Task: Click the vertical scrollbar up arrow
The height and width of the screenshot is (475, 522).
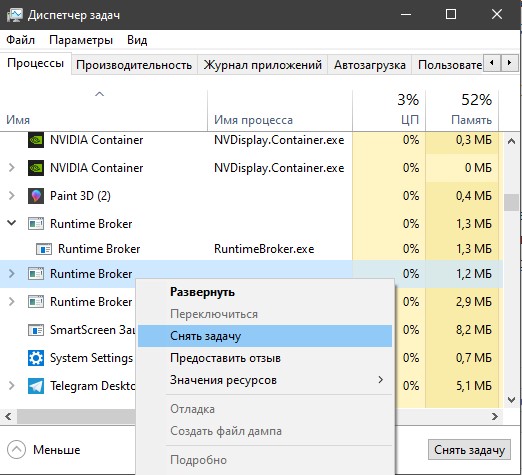Action: click(x=511, y=141)
